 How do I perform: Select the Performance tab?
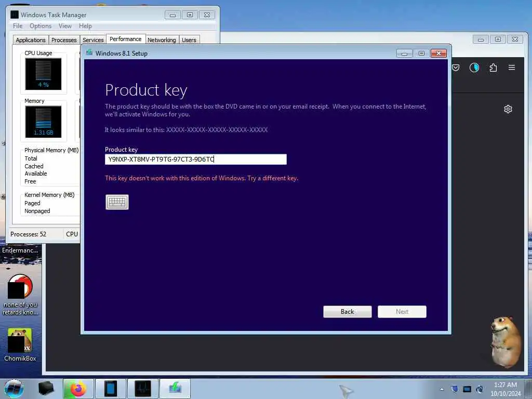tap(126, 39)
